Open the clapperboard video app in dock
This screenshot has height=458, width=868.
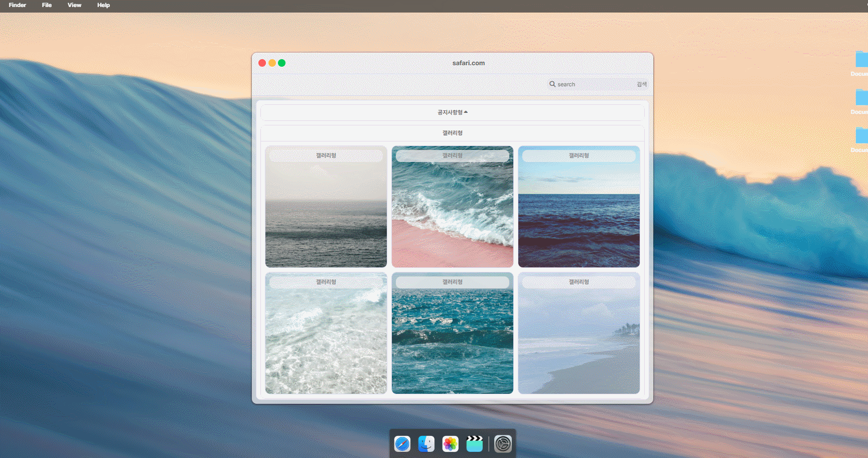point(475,444)
